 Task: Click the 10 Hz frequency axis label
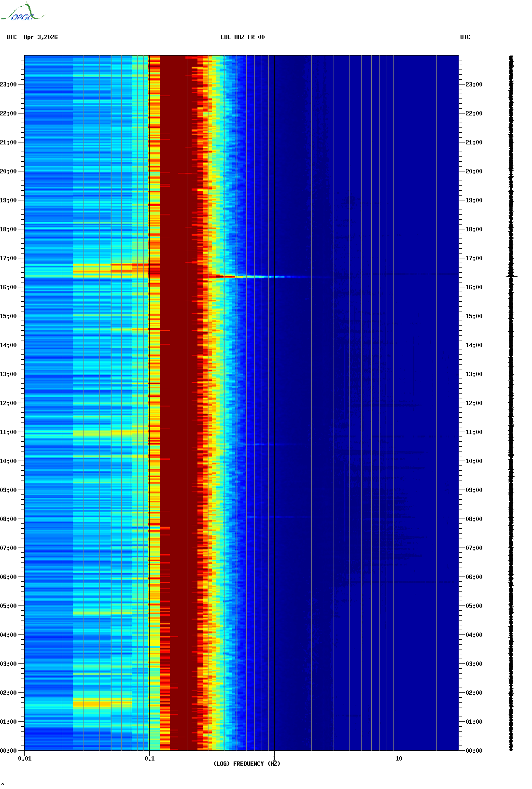point(399,759)
